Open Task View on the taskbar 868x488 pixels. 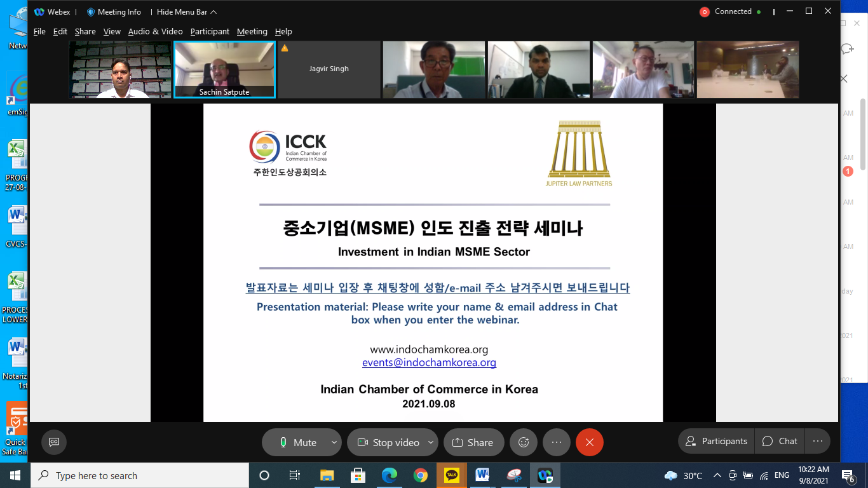295,475
